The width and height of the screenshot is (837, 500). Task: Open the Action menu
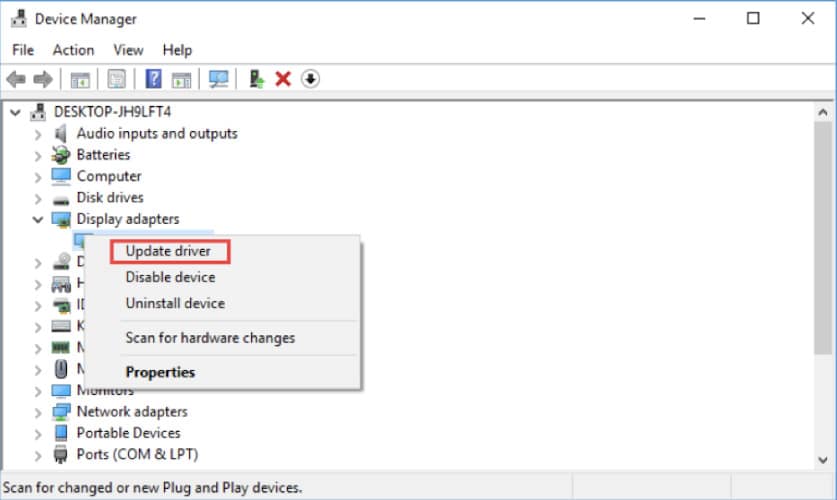(x=73, y=50)
